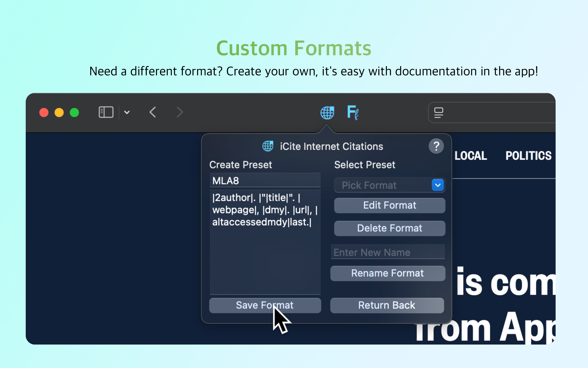Click the Save Format button
Image resolution: width=588 pixels, height=368 pixels.
pyautogui.click(x=265, y=305)
